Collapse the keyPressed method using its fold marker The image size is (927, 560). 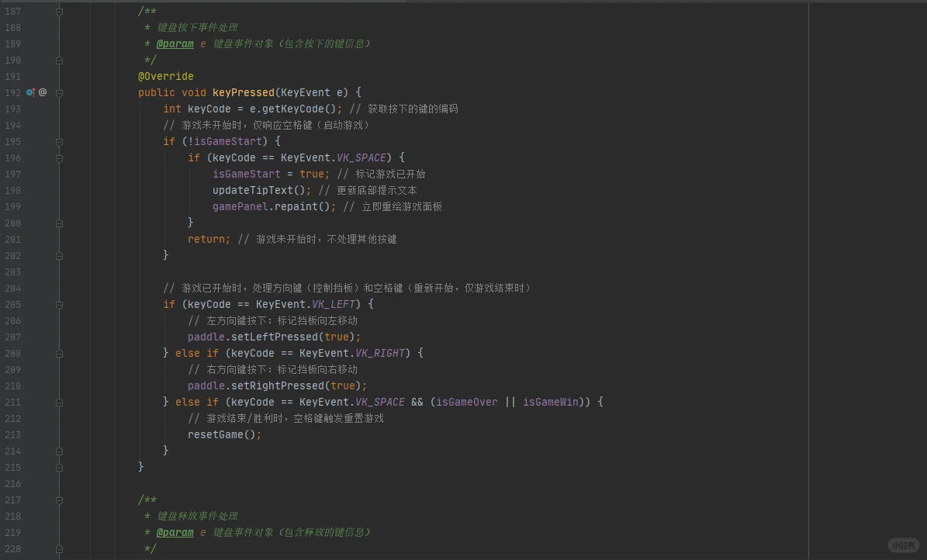(x=58, y=92)
